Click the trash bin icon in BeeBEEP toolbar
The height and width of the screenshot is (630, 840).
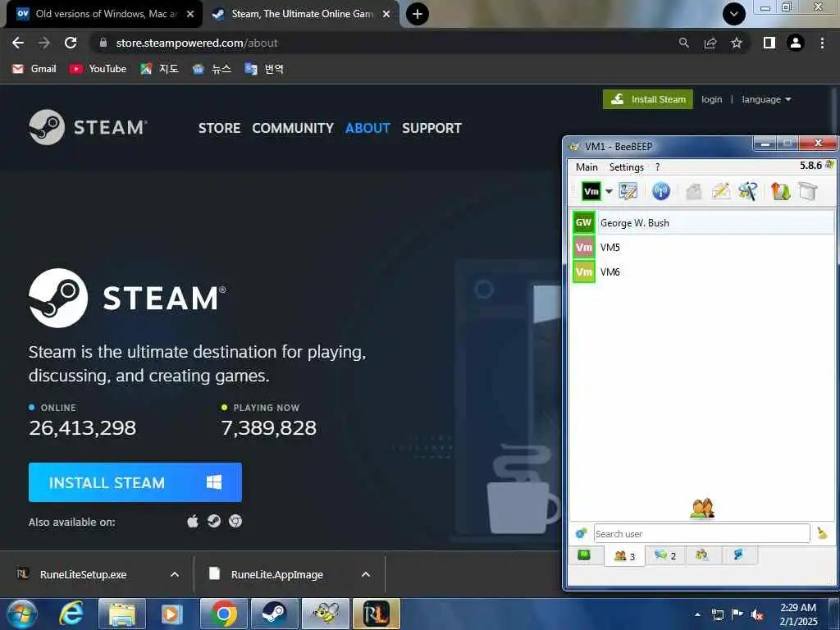pos(808,191)
